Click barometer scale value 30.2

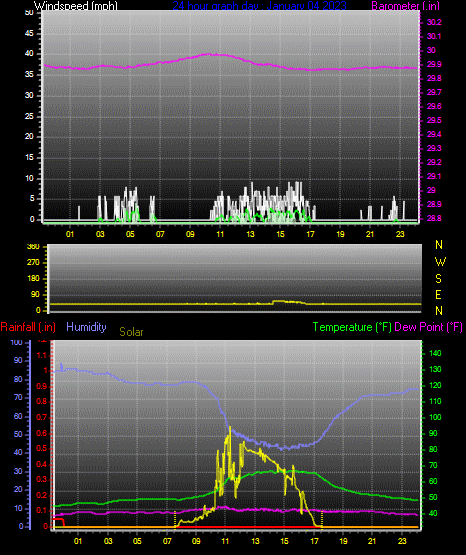point(434,22)
